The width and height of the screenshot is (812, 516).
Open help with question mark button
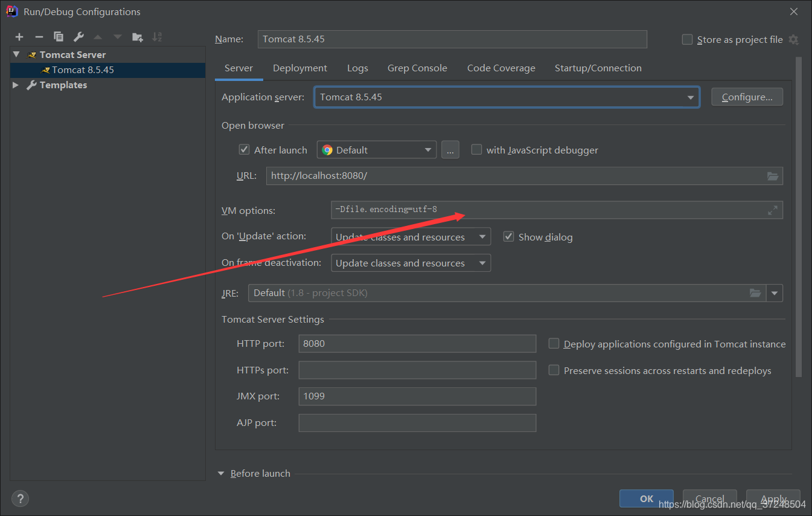pos(20,498)
